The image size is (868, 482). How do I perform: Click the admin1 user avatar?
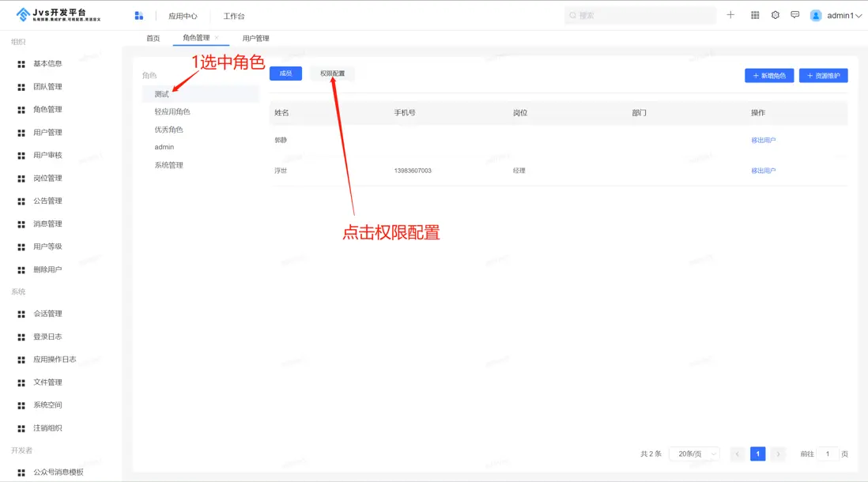coord(815,16)
